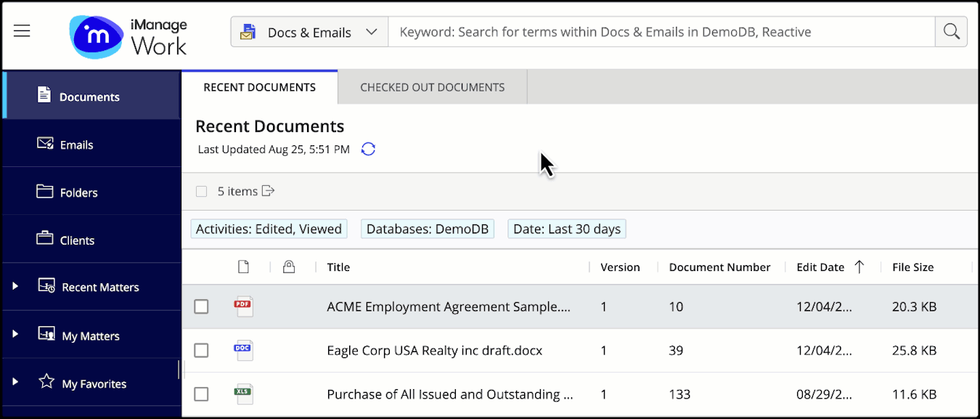This screenshot has width=980, height=419.
Task: Check the ACME Employment Agreement row checkbox
Action: (x=201, y=306)
